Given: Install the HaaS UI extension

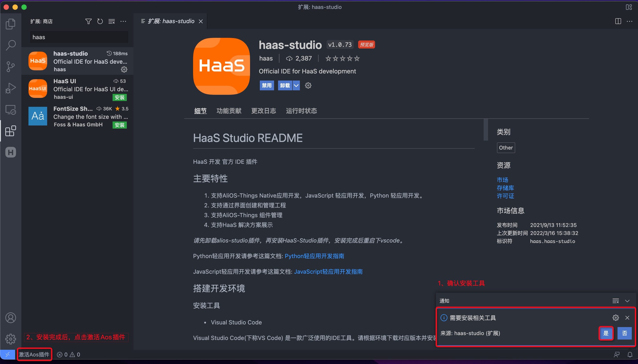Looking at the screenshot, I should click(119, 97).
